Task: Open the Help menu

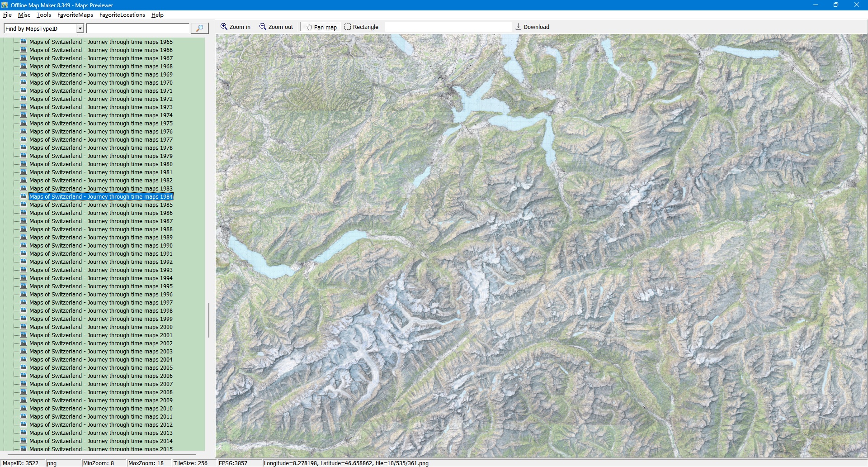Action: pos(157,15)
